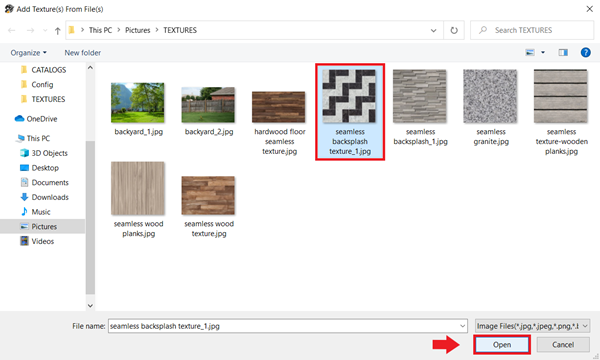
Task: Select 'This PC' in the address path
Action: [100, 30]
